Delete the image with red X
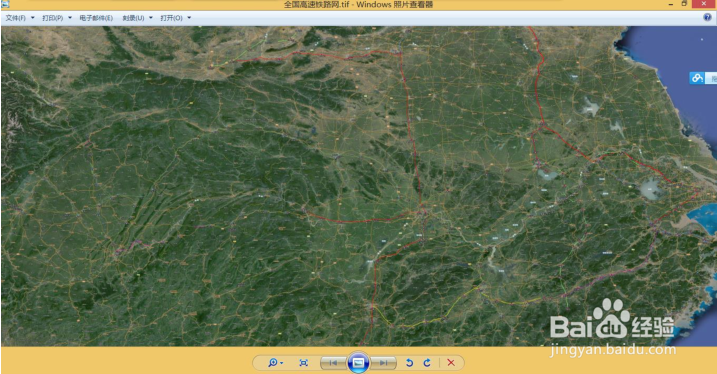Viewport: 717px width, 374px height. [451, 363]
